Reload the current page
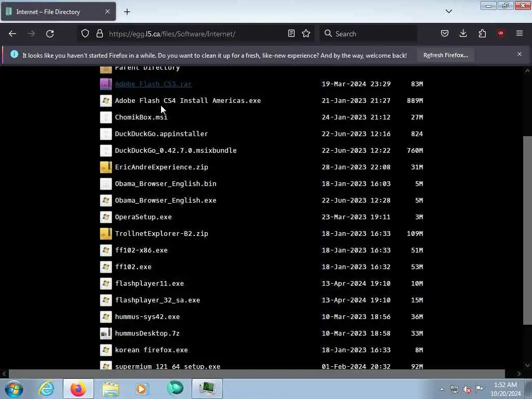This screenshot has height=399, width=532. pyautogui.click(x=50, y=34)
